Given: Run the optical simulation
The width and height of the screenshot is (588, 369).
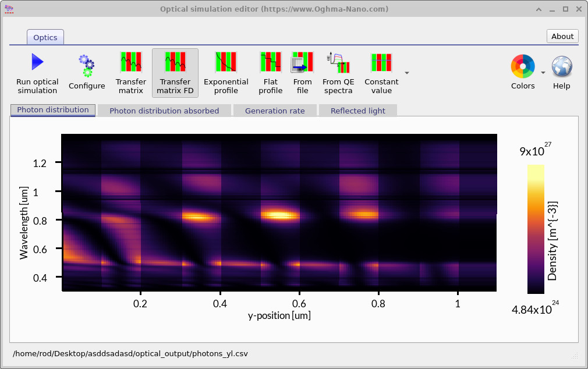Looking at the screenshot, I should pyautogui.click(x=37, y=73).
